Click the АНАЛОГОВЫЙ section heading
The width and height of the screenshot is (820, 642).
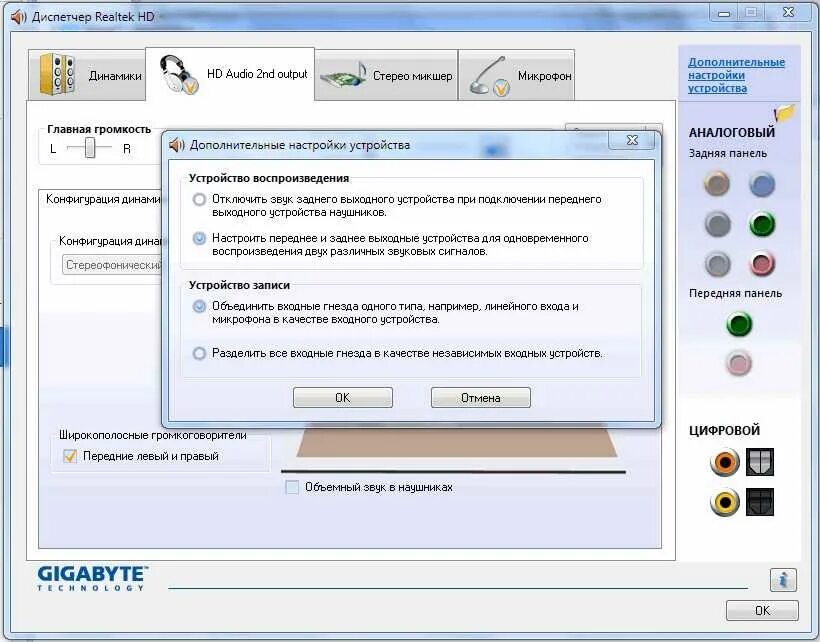(732, 132)
